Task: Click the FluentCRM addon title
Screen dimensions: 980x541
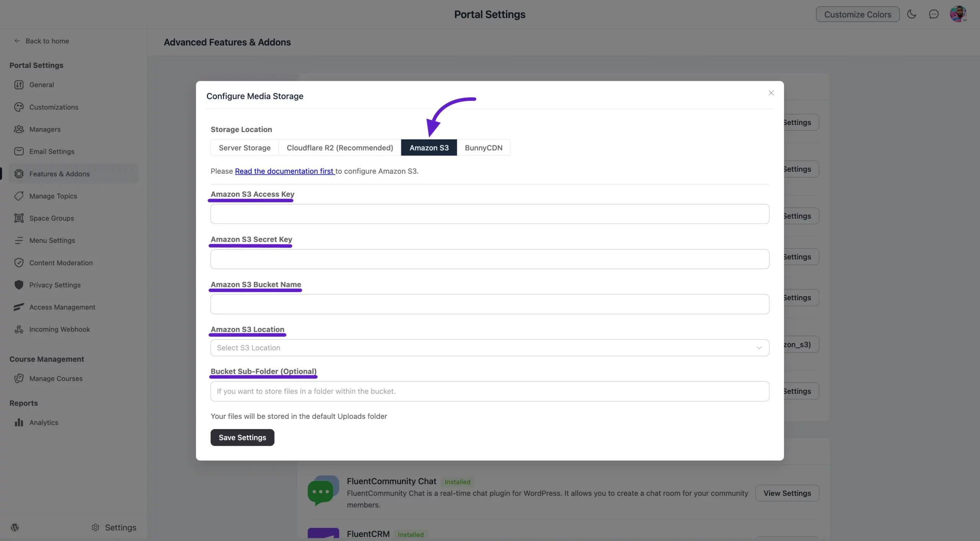Action: (x=368, y=534)
